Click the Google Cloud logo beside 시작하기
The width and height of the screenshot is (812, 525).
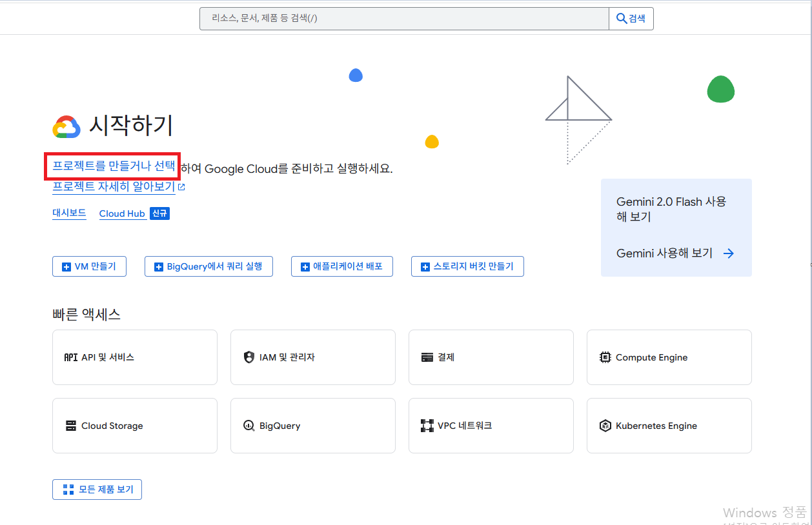pyautogui.click(x=66, y=127)
